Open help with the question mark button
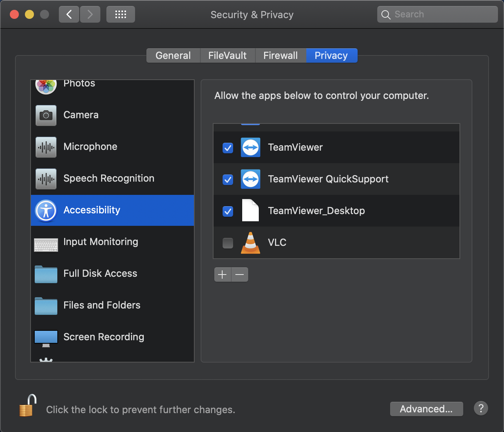This screenshot has height=432, width=504. 481,408
